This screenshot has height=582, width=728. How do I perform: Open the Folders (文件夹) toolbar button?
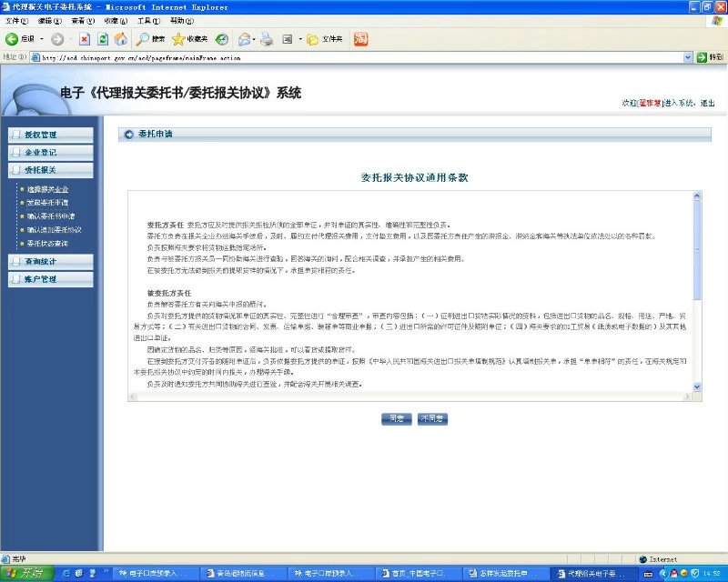point(325,39)
